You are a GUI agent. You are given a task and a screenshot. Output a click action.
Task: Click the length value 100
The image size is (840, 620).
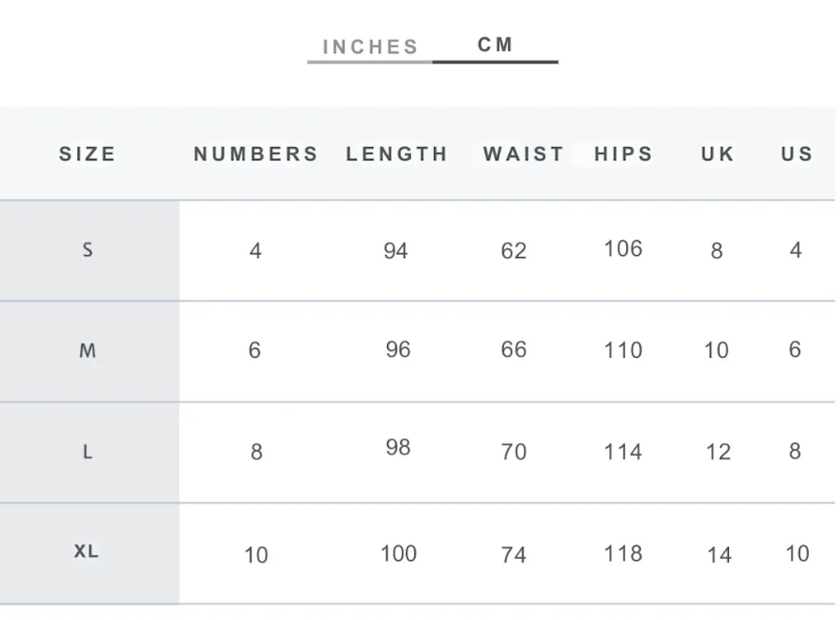pos(399,553)
